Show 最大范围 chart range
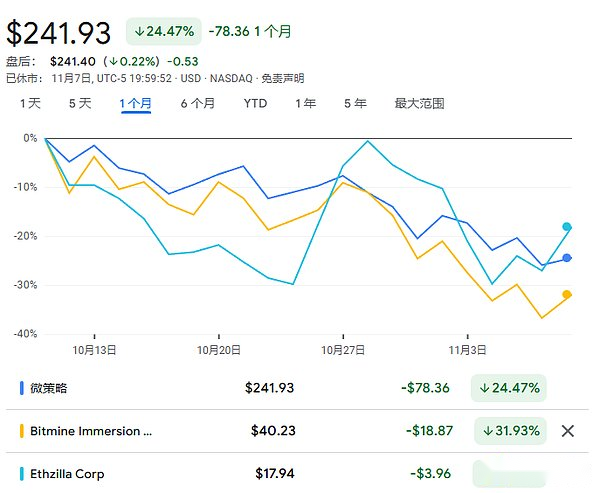This screenshot has width=600, height=493. coord(419,103)
